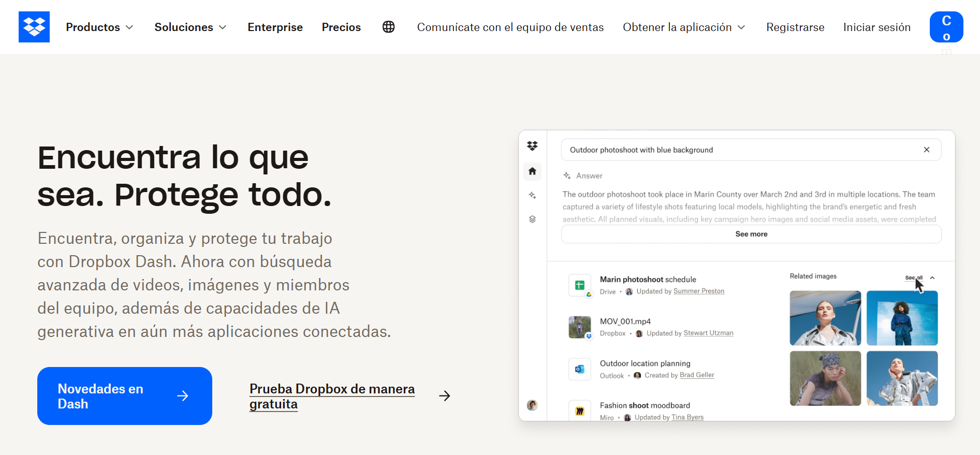The height and width of the screenshot is (455, 980).
Task: Click the search field with photoshoot query
Action: click(x=740, y=150)
